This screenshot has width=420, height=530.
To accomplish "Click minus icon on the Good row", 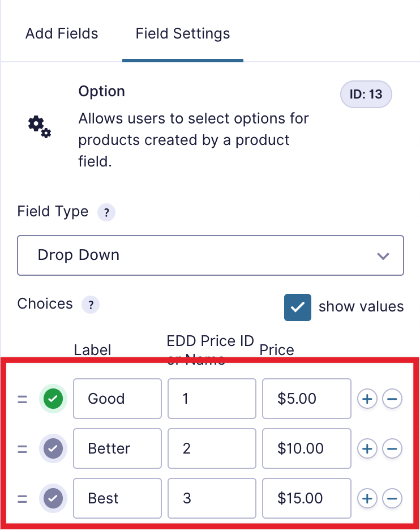I will coord(392,399).
